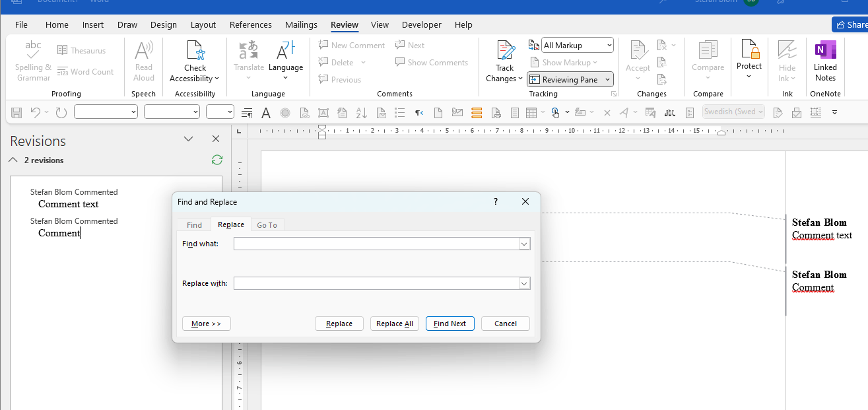The height and width of the screenshot is (410, 868).
Task: Click the abc spelling icon on toolbar
Action: pyautogui.click(x=669, y=113)
